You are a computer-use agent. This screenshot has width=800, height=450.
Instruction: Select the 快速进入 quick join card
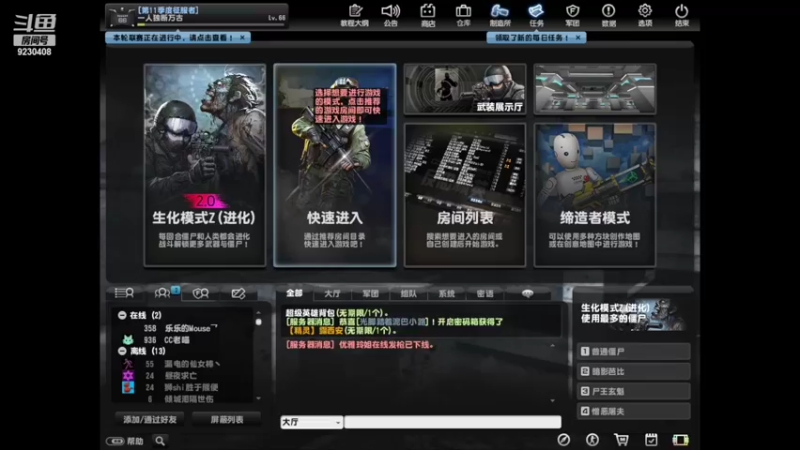point(335,165)
